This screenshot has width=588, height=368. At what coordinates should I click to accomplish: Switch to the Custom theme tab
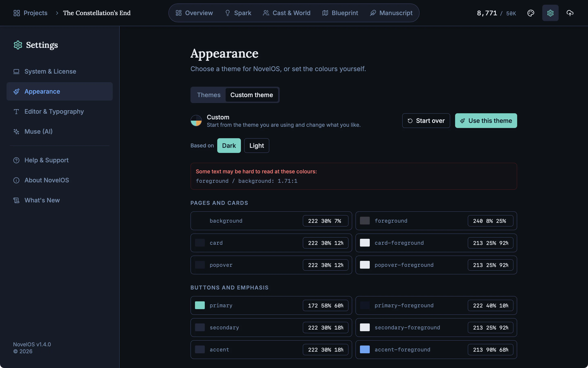coord(252,95)
